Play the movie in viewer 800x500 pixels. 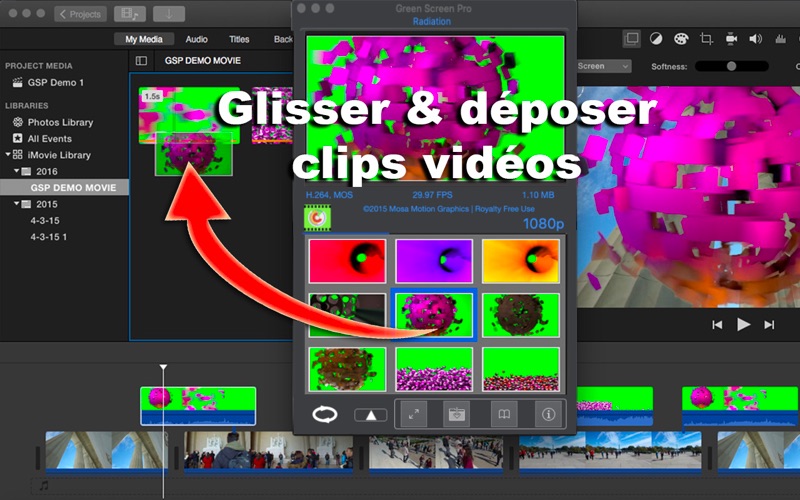tap(743, 324)
